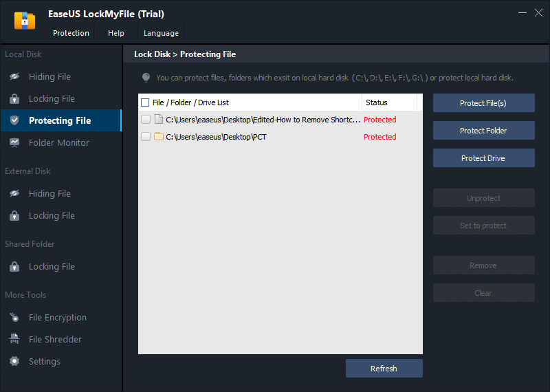The height and width of the screenshot is (392, 550).
Task: Open Folder Monitor icon in sidebar
Action: pyautogui.click(x=14, y=142)
